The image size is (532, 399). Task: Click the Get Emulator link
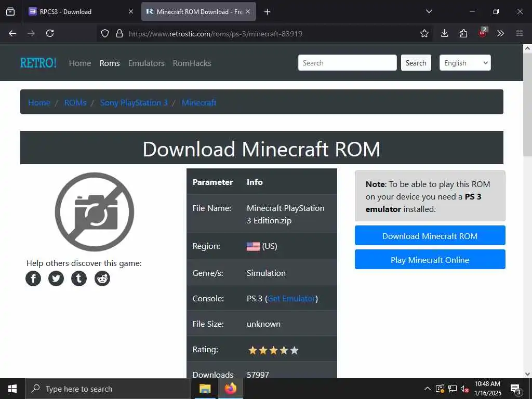point(292,299)
